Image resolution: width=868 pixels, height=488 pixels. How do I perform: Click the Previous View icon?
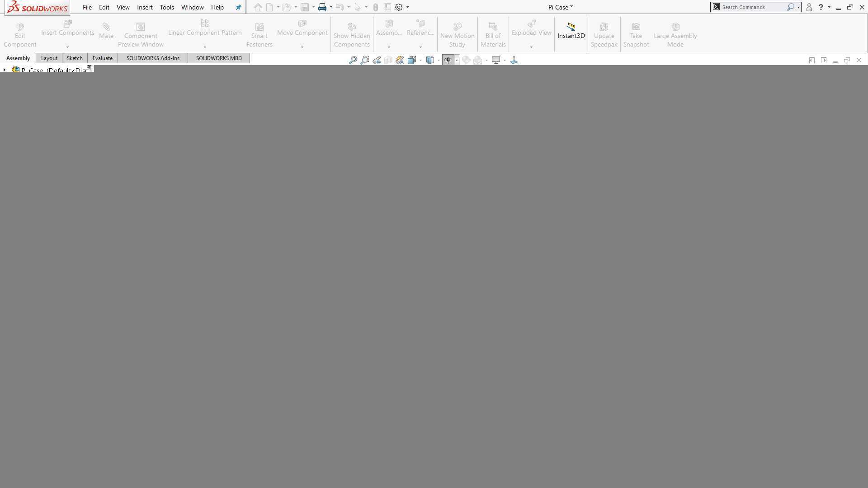click(377, 60)
